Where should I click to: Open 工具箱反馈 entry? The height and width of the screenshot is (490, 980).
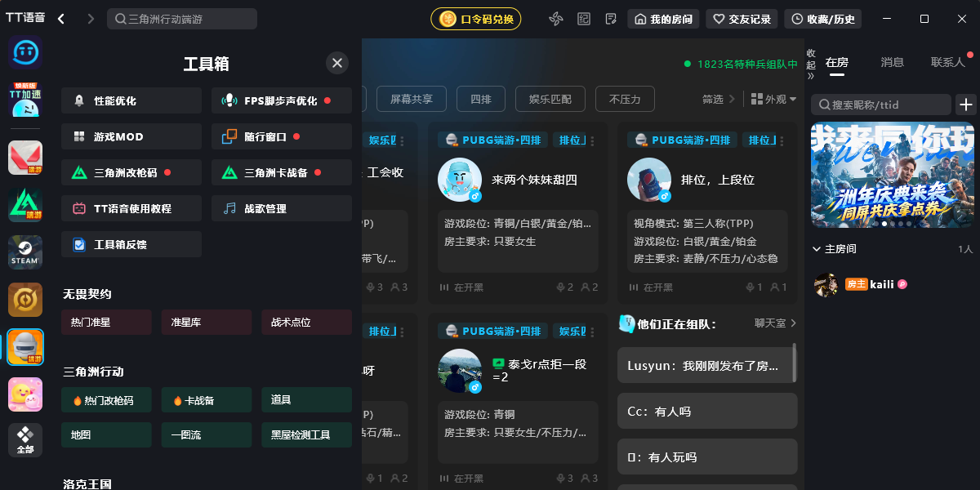coord(131,244)
